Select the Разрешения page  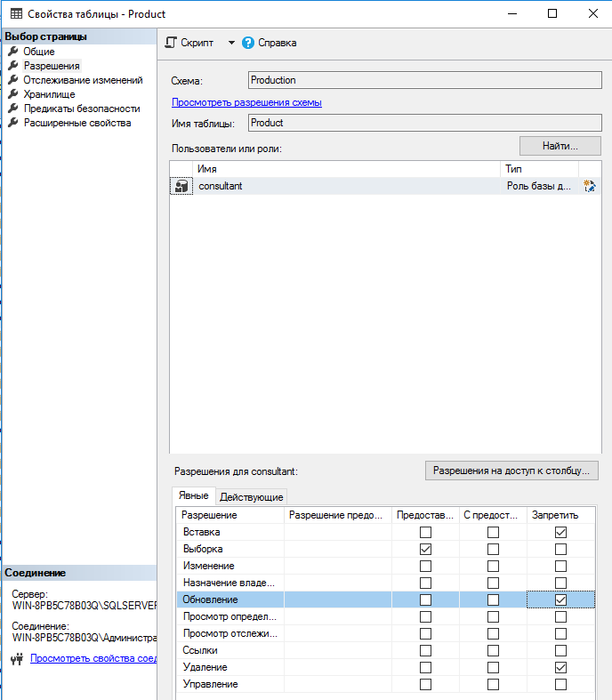(52, 66)
